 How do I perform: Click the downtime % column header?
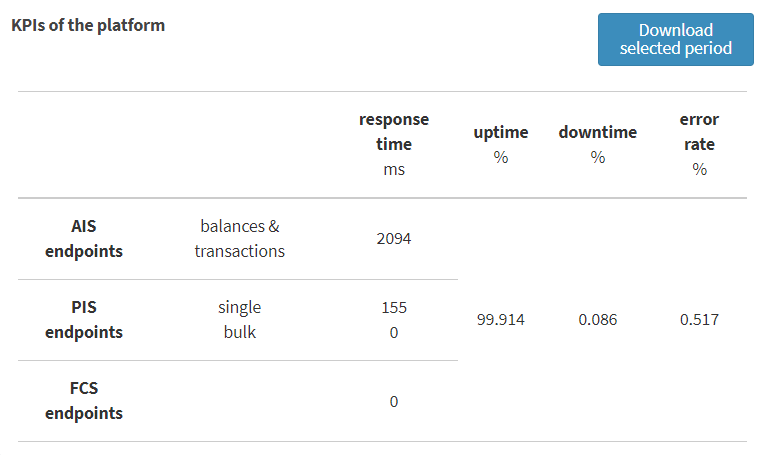pos(597,145)
